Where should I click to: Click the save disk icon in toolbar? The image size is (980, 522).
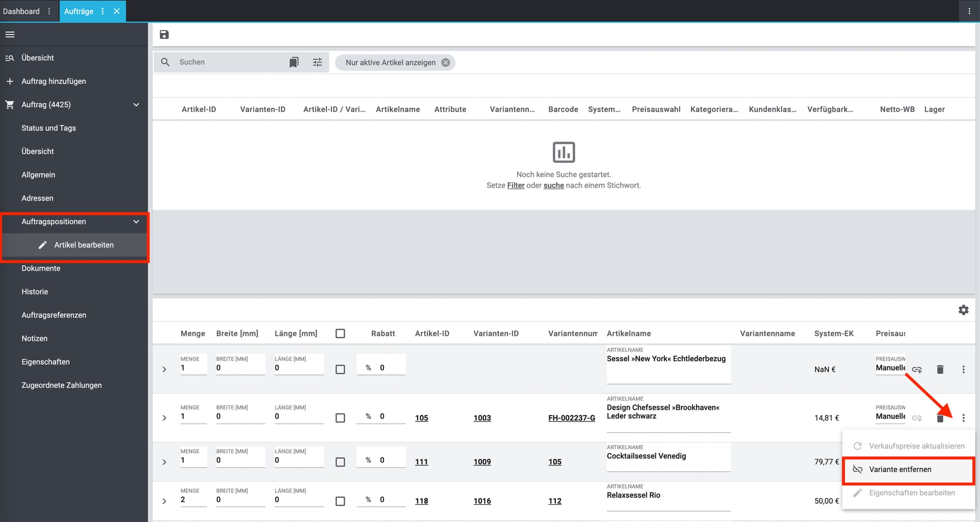164,35
